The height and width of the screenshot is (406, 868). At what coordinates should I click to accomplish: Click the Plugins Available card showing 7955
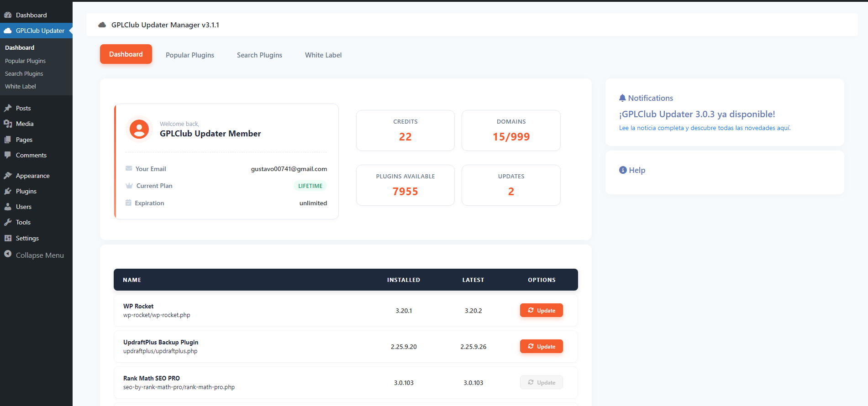pos(405,185)
